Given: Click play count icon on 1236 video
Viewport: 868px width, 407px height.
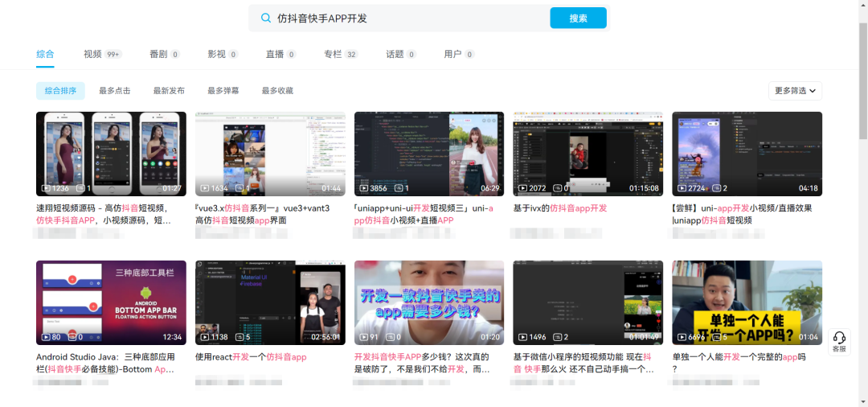Looking at the screenshot, I should pos(46,188).
